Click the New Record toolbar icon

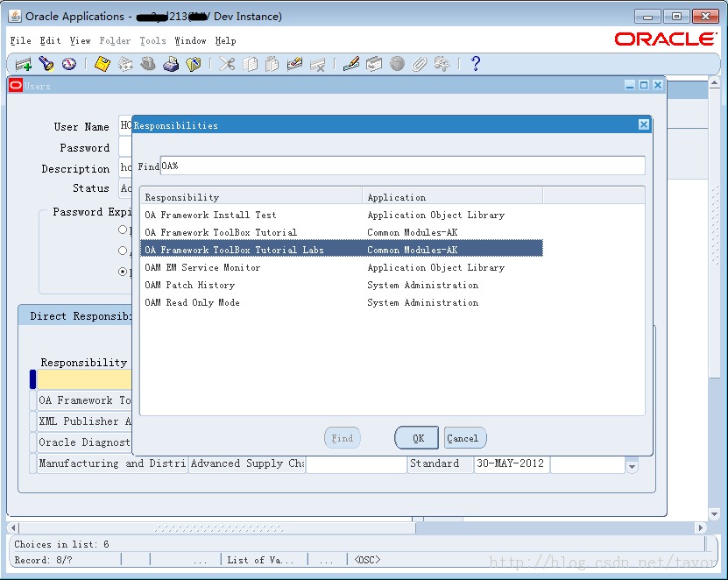[x=23, y=64]
